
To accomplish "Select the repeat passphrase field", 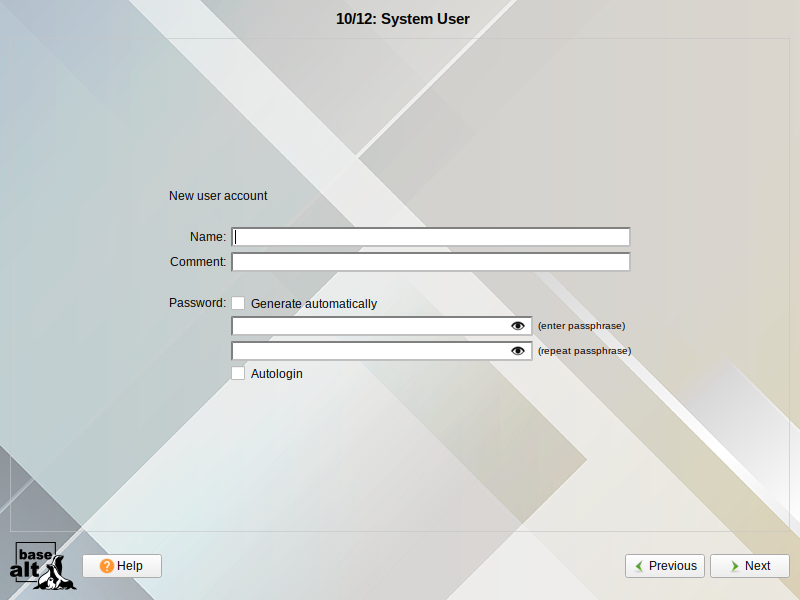I will [382, 351].
